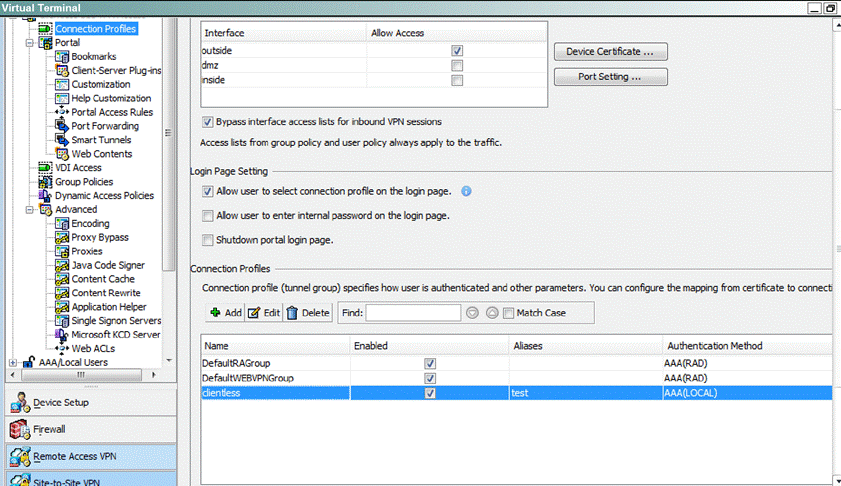Click the Remote Access VPN icon
The width and height of the screenshot is (841, 486).
pos(20,457)
